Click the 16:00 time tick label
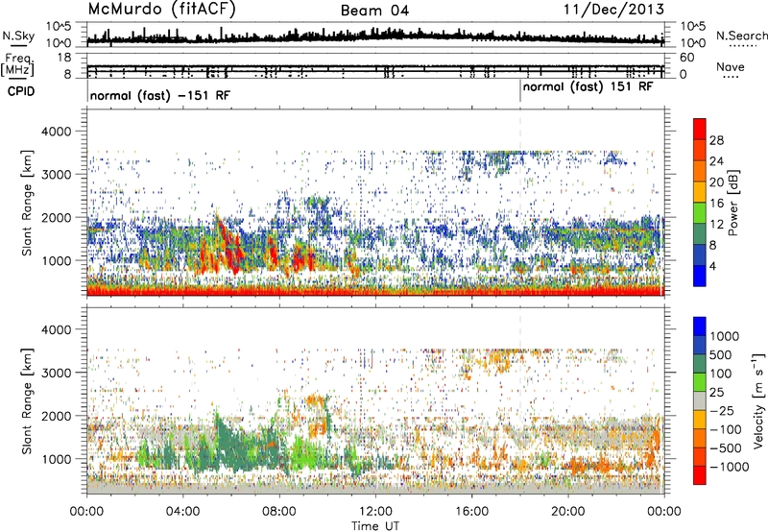 click(x=471, y=512)
